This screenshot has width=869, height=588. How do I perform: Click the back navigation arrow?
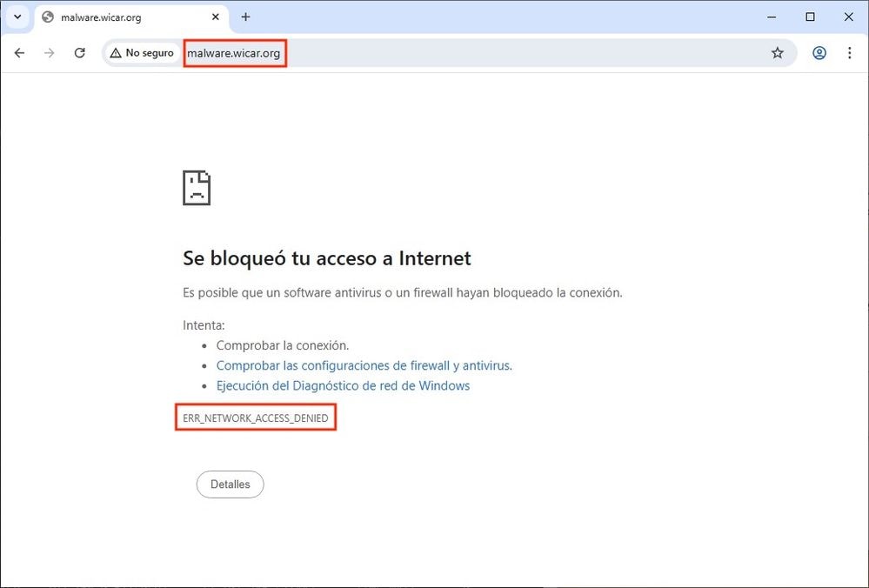tap(19, 53)
